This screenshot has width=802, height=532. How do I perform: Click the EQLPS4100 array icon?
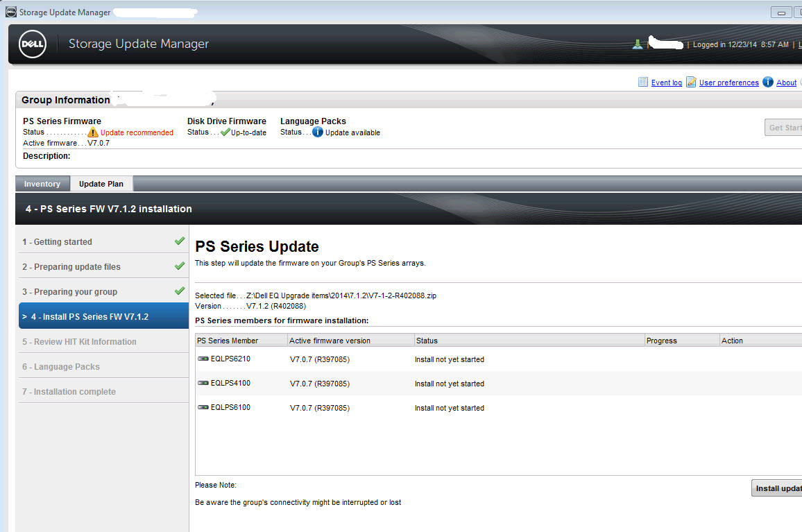(203, 383)
